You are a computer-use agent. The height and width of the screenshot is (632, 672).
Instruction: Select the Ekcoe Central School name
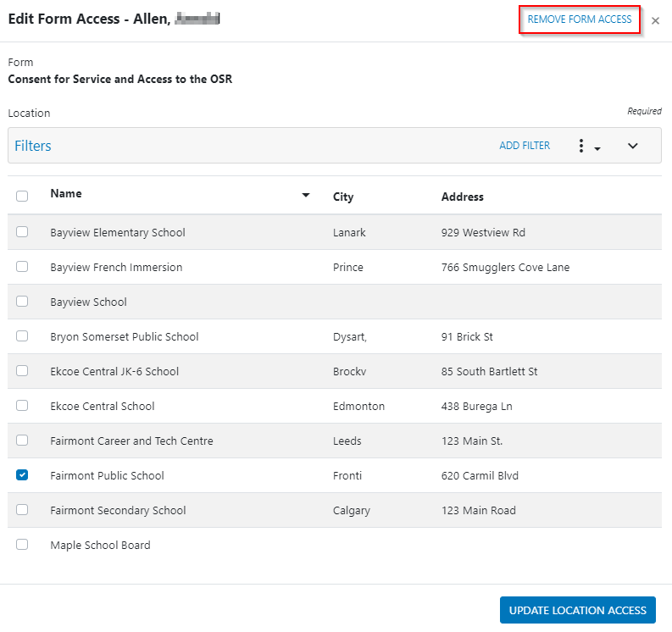click(103, 406)
